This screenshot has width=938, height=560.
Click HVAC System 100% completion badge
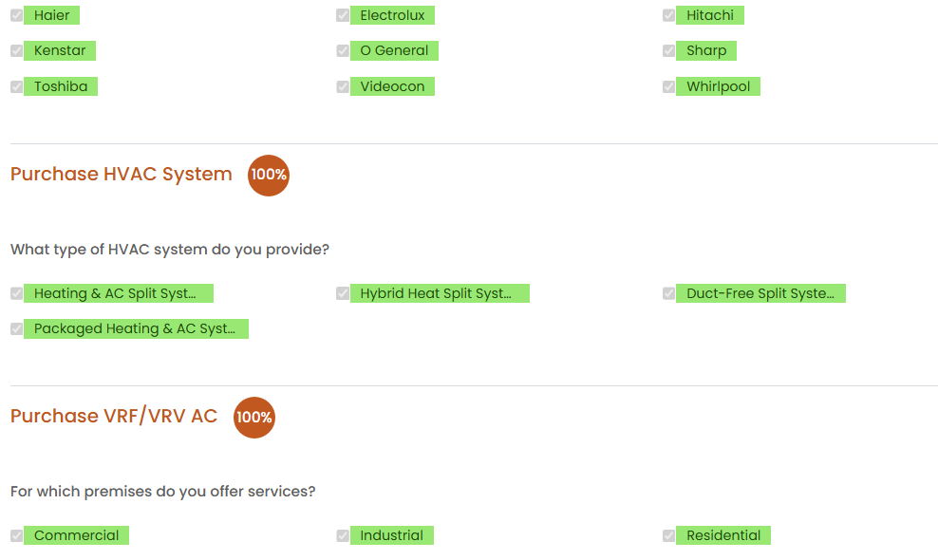click(269, 176)
